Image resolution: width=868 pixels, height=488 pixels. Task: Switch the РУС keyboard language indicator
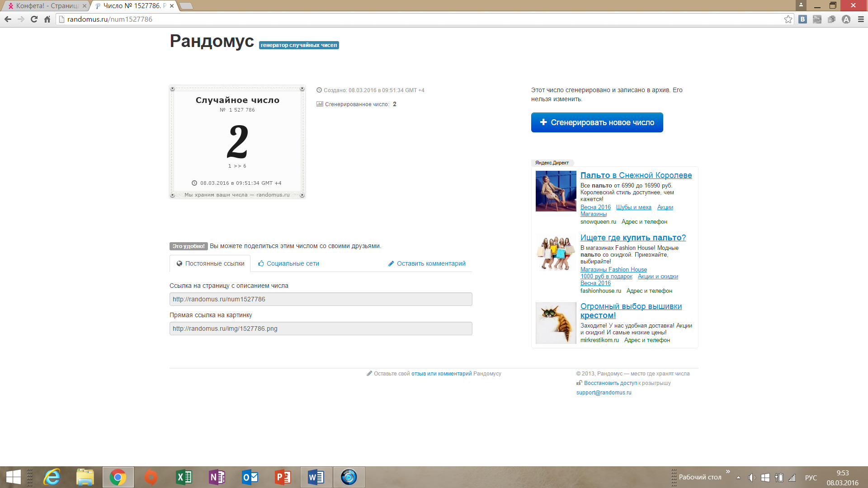(x=811, y=478)
